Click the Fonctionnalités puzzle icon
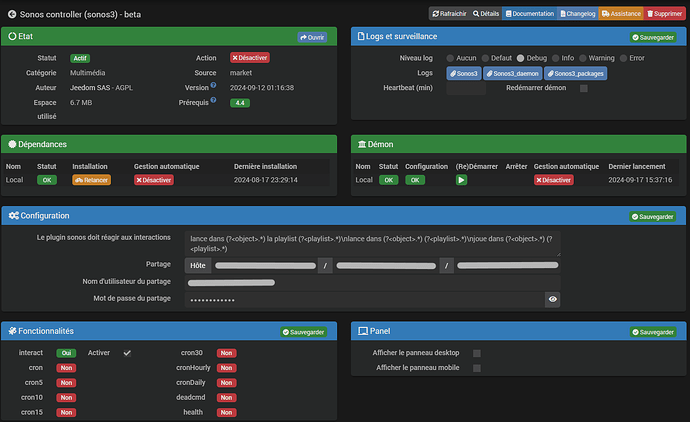690x422 pixels. 12,331
